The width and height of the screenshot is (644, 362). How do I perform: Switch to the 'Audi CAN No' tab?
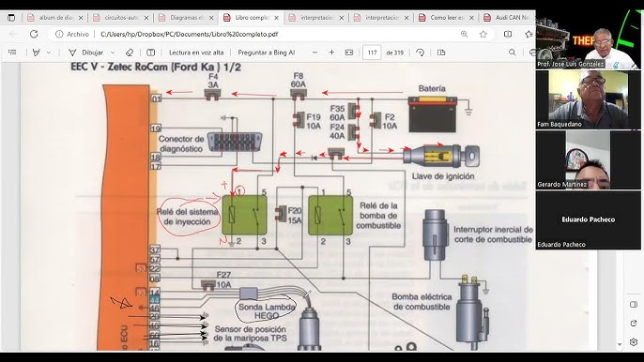pos(509,18)
